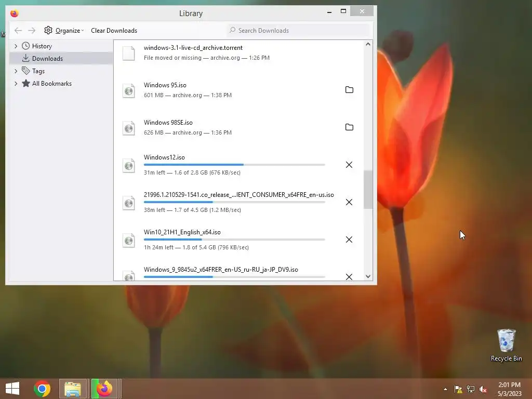Screen dimensions: 532x399
Task: Click the Organize gear icon
Action: point(48,30)
